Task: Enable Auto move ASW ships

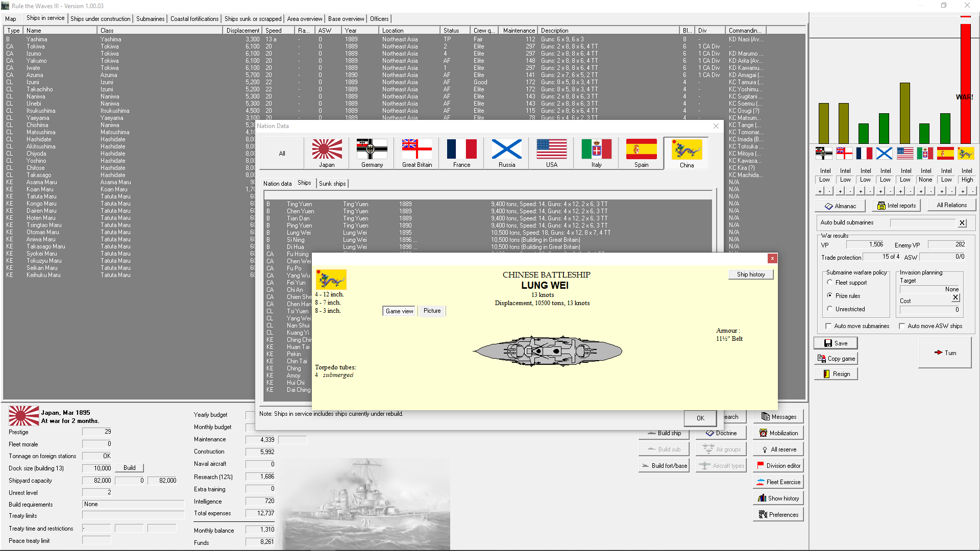Action: click(902, 326)
